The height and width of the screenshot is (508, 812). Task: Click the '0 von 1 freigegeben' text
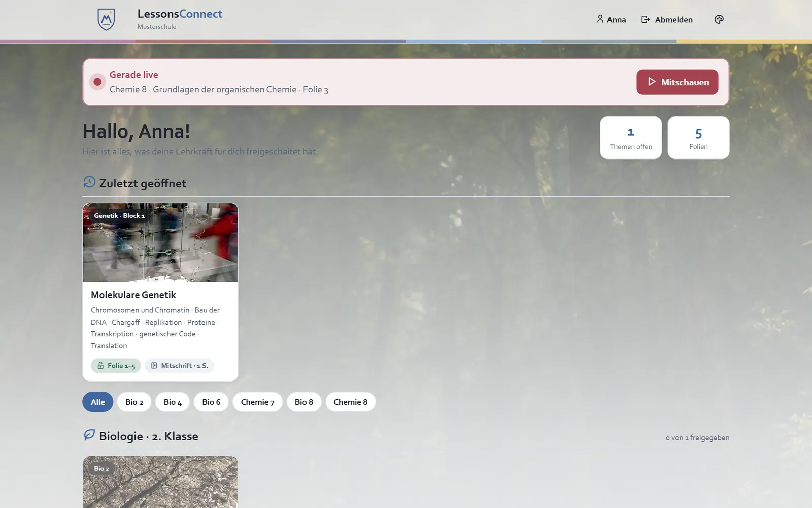tap(697, 438)
